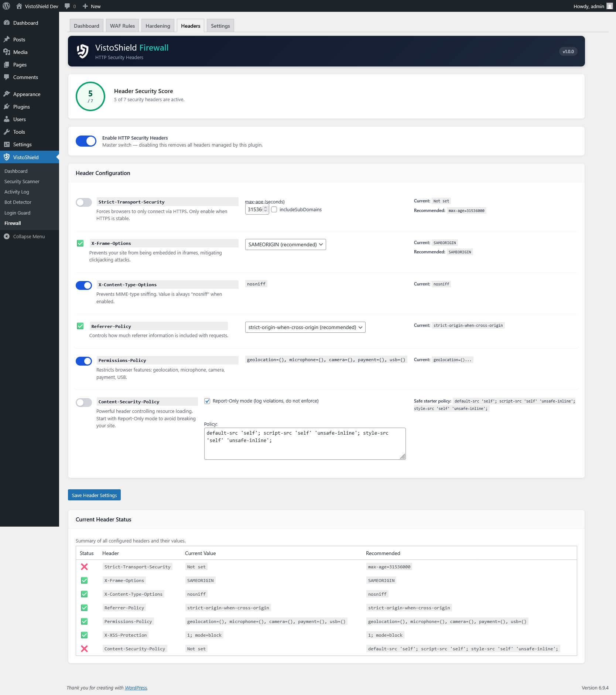The width and height of the screenshot is (616, 695).
Task: Open Appearance with the paintbrush icon
Action: pos(7,94)
